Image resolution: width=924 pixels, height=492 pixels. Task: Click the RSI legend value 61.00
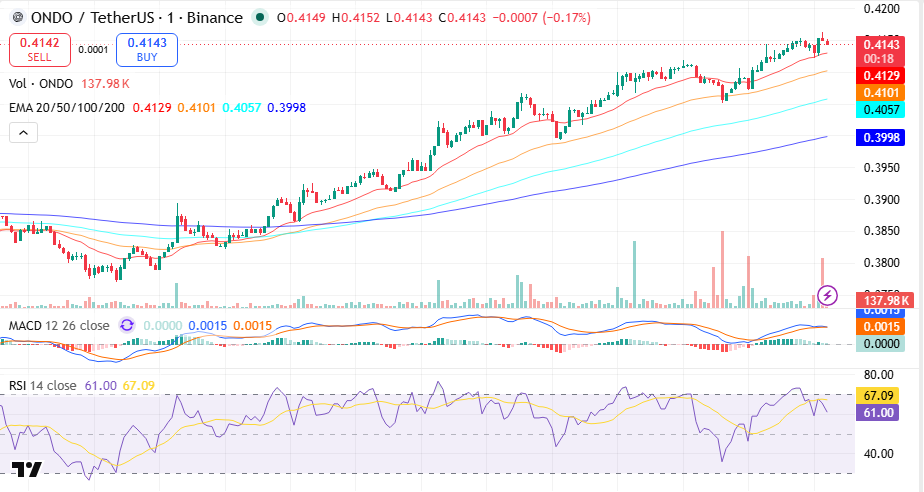101,385
